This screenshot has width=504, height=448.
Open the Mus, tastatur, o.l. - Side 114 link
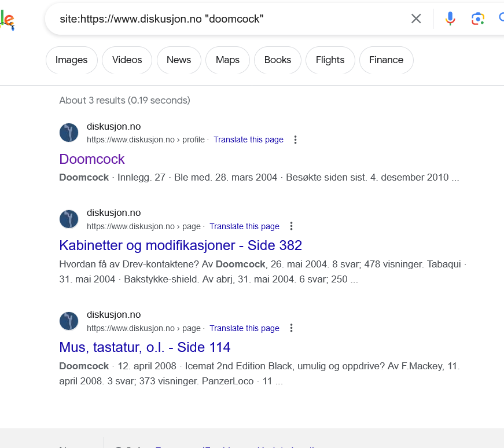click(x=145, y=347)
